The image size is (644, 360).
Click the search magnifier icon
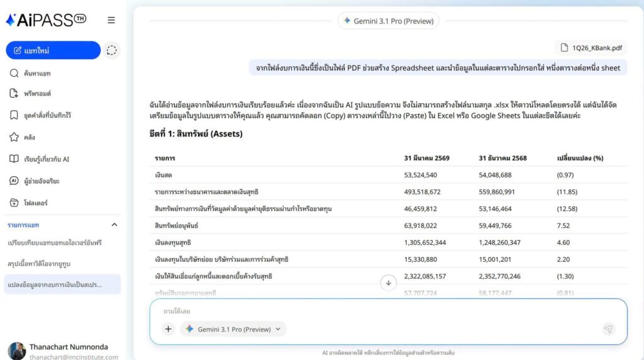(14, 73)
